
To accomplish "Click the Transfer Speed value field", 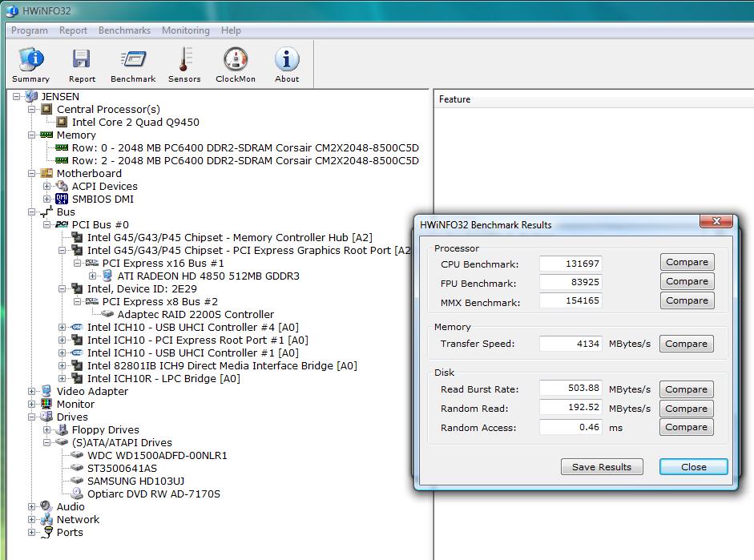I will [x=571, y=344].
